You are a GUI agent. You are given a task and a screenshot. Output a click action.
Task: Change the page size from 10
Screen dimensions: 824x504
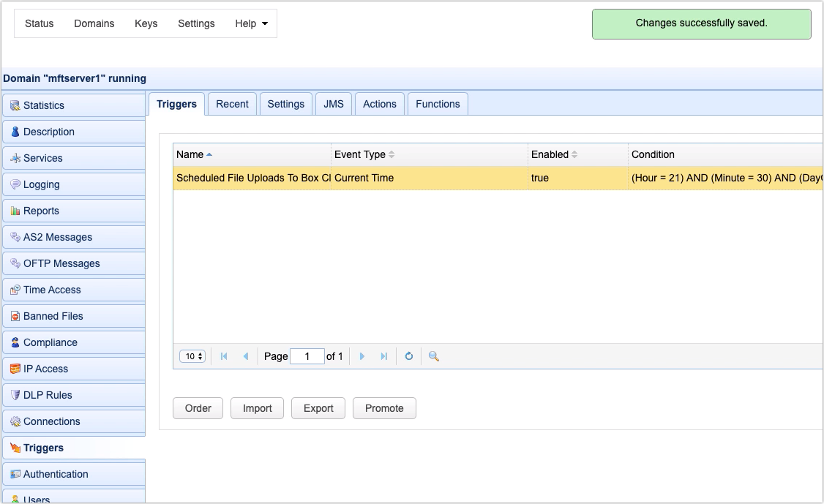point(192,356)
